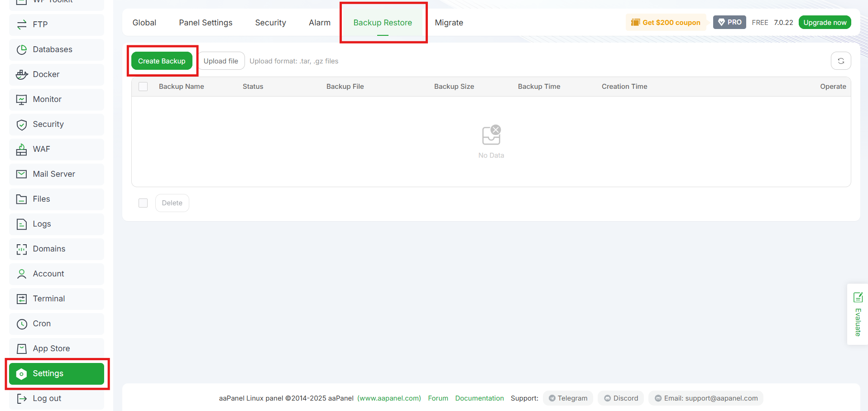Open the Files manager
Screen dimensions: 868x411
point(42,199)
